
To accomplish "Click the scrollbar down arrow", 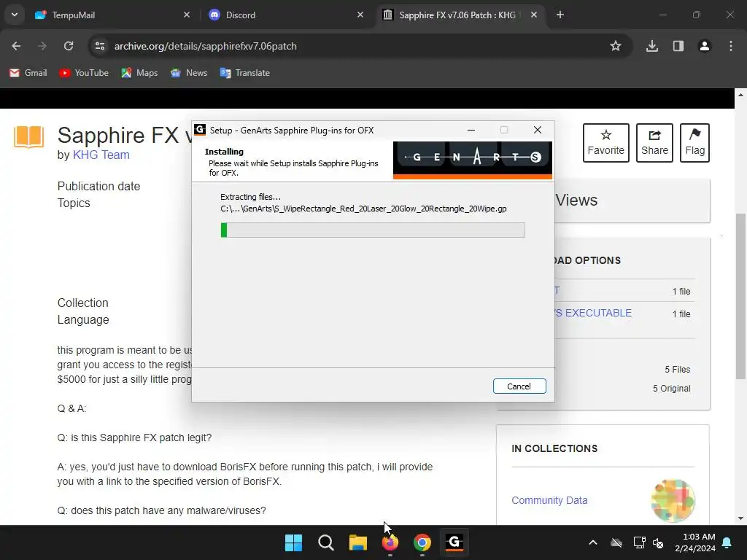I will tap(740, 518).
